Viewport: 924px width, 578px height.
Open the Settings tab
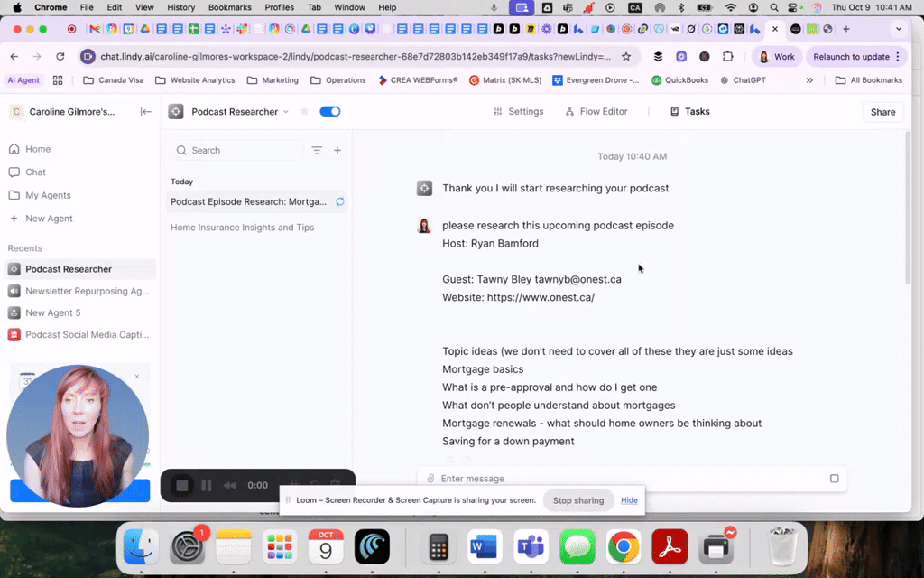tap(519, 112)
